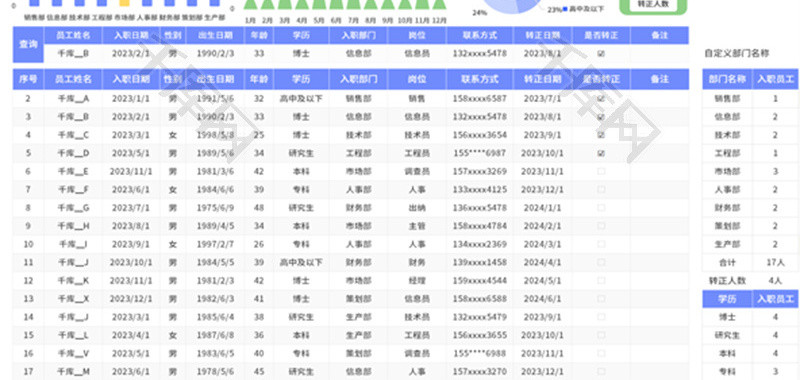Enable the 是否转正 checkbox for 千库__I
The image size is (800, 380).
pyautogui.click(x=601, y=244)
